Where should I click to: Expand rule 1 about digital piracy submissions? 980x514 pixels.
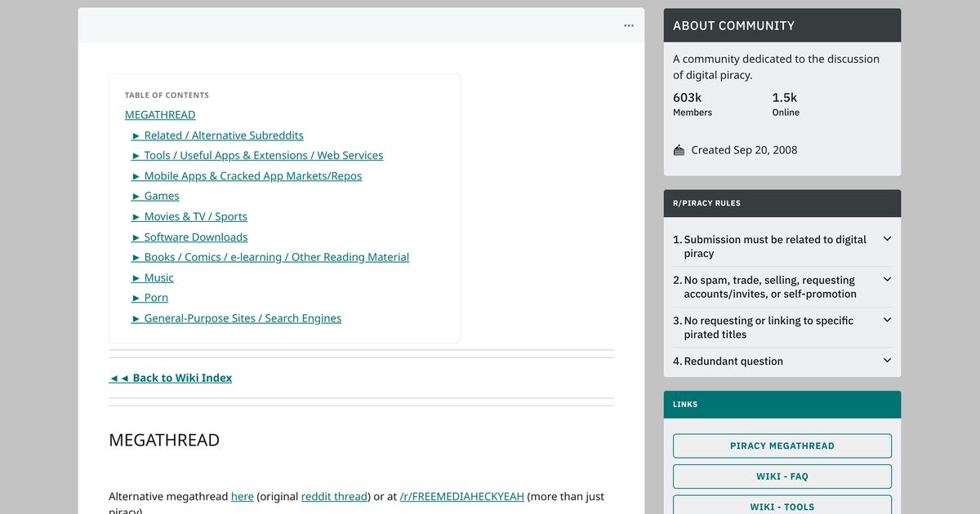(x=887, y=239)
